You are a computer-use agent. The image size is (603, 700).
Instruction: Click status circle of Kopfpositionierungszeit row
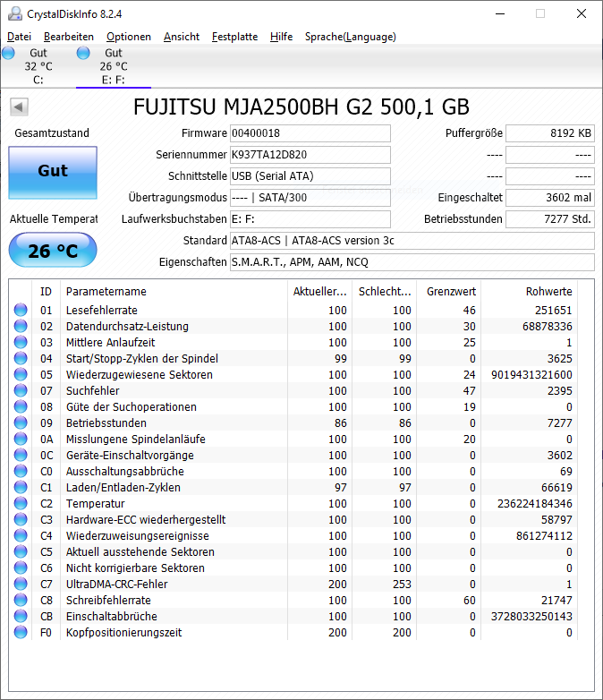click(x=21, y=632)
